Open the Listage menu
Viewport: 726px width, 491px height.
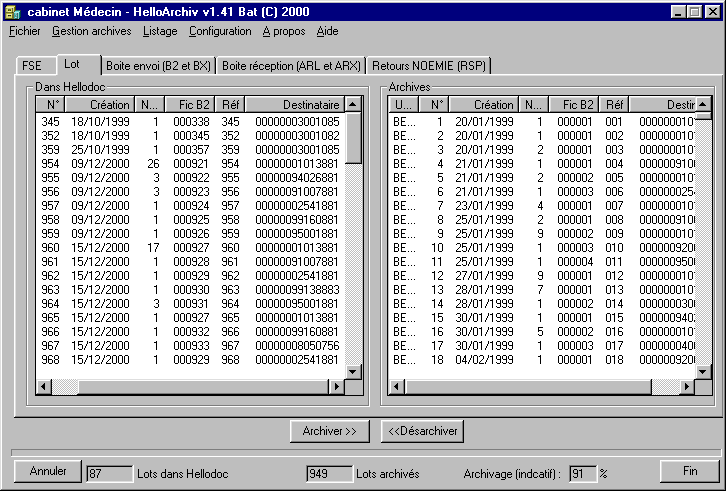click(x=160, y=31)
